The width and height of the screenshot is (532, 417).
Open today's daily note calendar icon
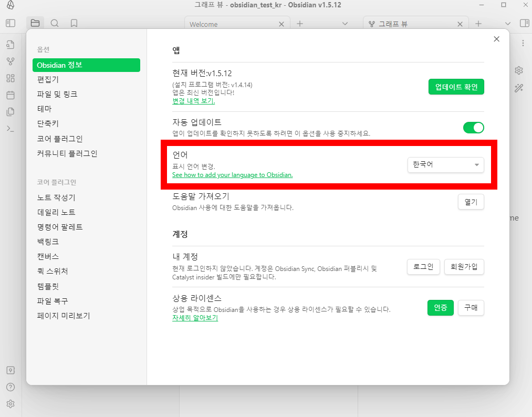(11, 95)
